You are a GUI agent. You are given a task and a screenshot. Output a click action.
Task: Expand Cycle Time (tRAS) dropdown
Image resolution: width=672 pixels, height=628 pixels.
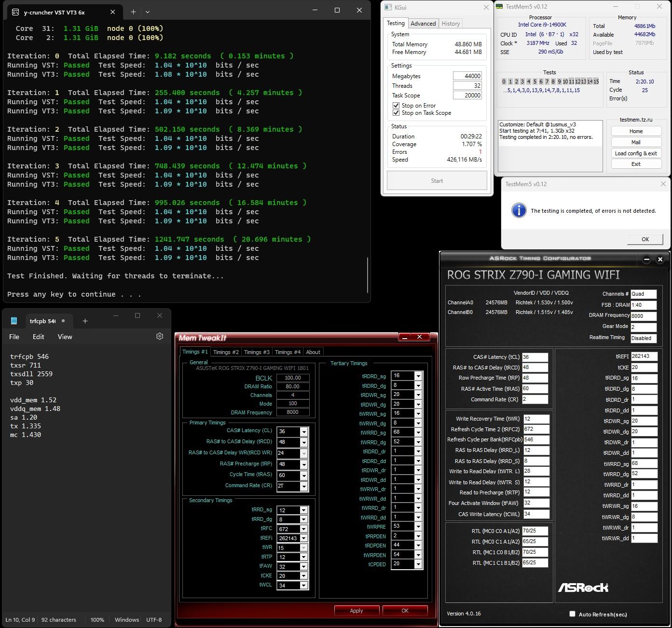pos(304,476)
